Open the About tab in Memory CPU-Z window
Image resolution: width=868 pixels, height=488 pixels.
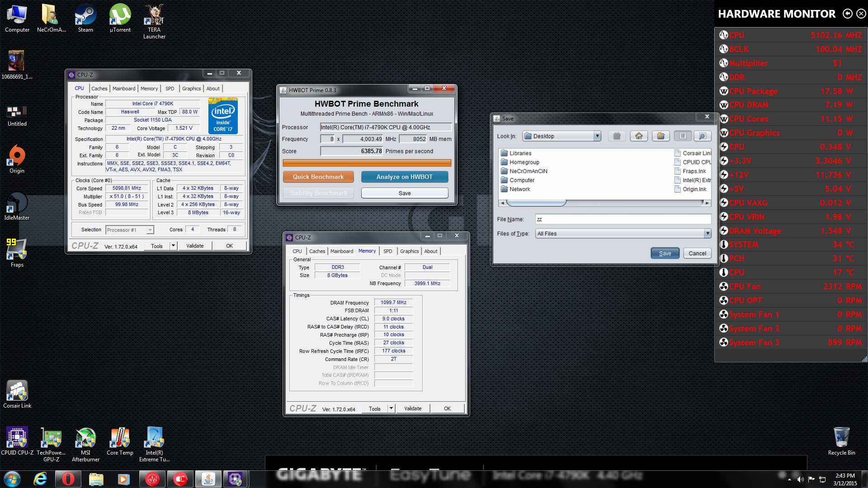point(430,251)
